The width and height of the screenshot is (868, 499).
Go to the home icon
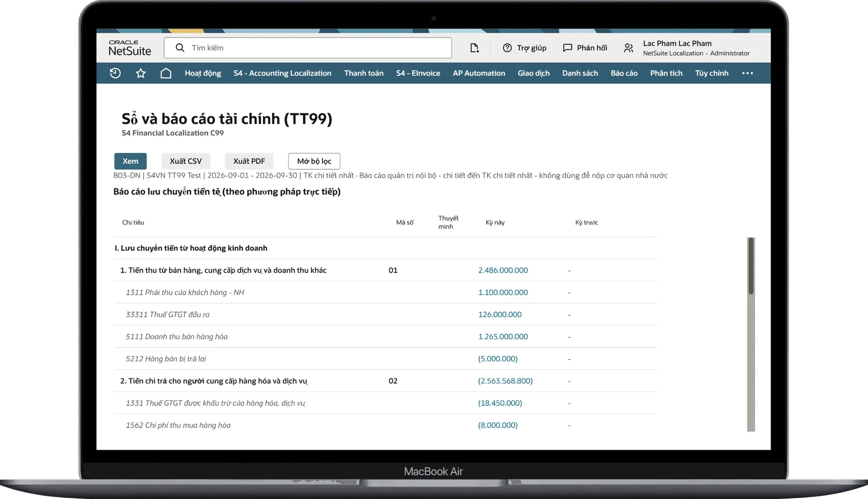(166, 73)
